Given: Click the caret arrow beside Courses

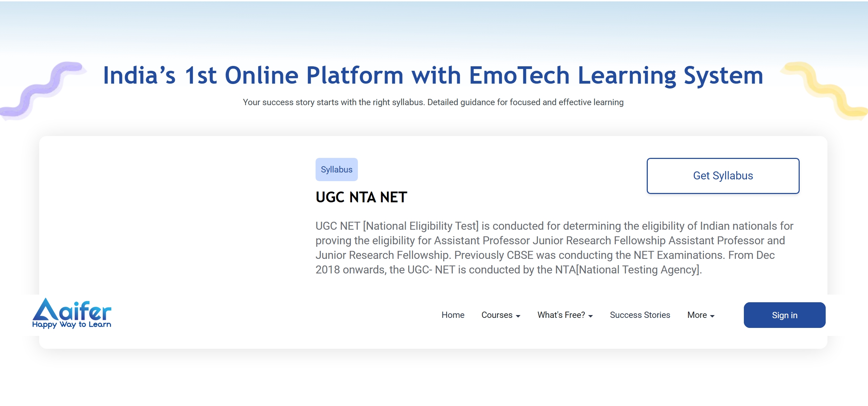Looking at the screenshot, I should [x=518, y=316].
